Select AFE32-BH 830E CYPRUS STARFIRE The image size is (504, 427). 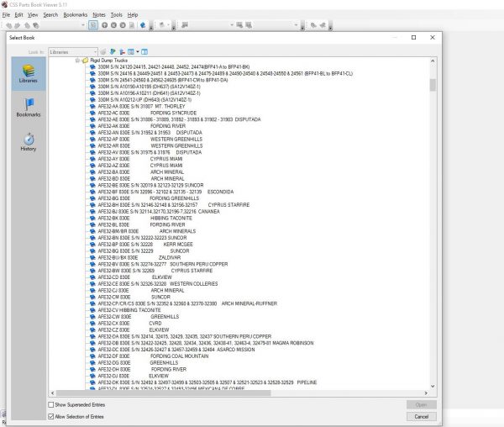coord(174,205)
